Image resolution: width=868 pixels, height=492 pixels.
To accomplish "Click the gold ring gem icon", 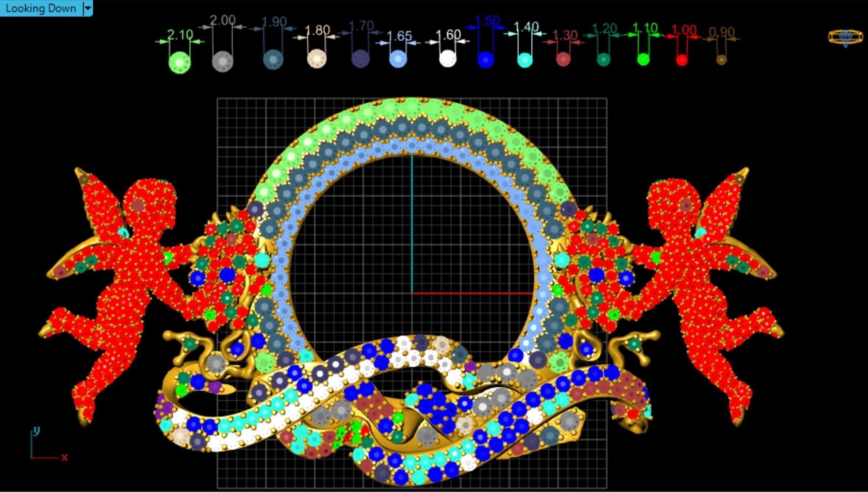I will pos(845,38).
